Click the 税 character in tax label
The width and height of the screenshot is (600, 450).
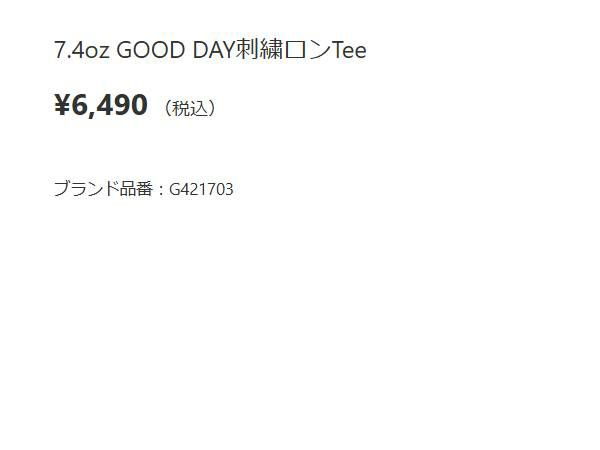pos(181,108)
